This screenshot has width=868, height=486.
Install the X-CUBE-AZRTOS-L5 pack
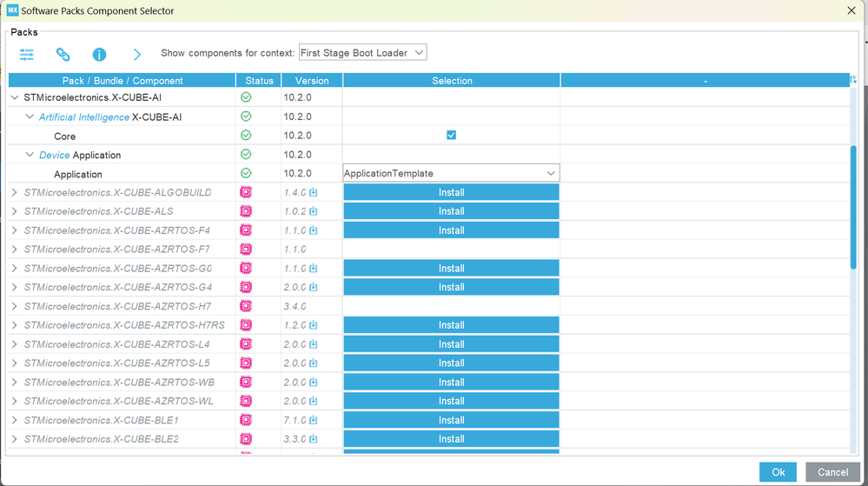click(451, 363)
